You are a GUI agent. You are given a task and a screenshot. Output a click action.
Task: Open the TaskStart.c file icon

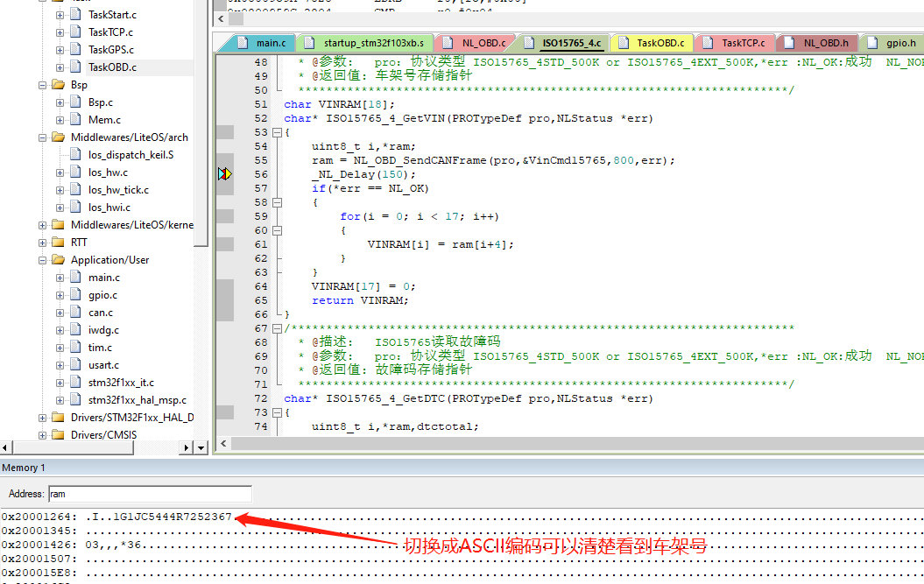75,14
